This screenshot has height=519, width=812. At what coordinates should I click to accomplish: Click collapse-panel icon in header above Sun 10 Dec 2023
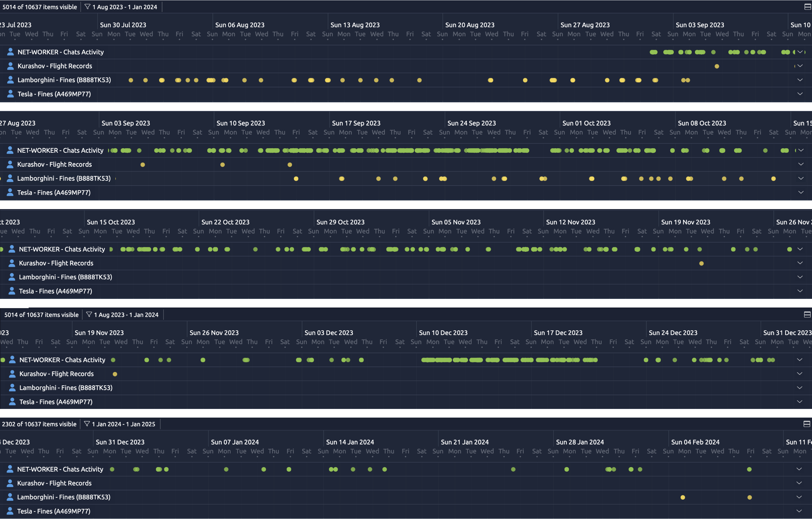pyautogui.click(x=807, y=314)
